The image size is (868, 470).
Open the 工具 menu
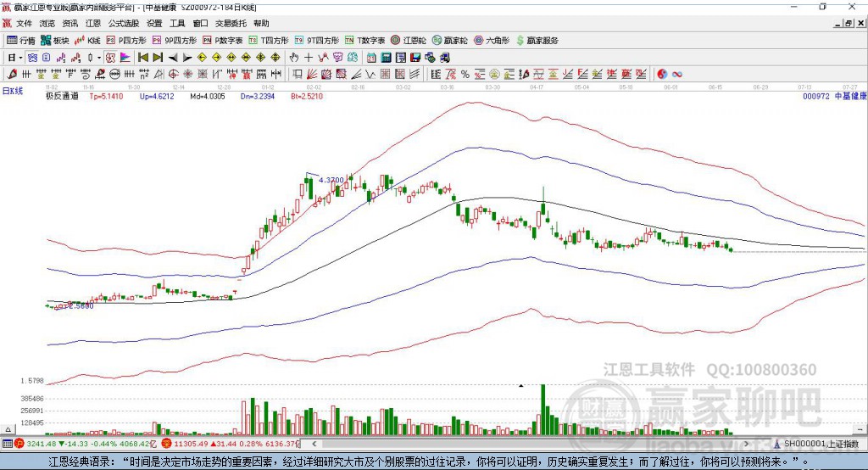click(x=177, y=23)
